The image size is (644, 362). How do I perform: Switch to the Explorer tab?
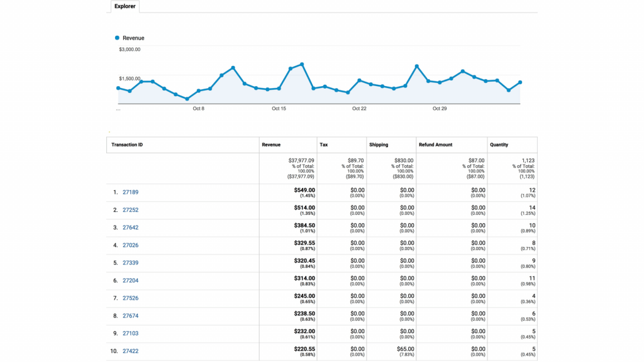click(125, 6)
